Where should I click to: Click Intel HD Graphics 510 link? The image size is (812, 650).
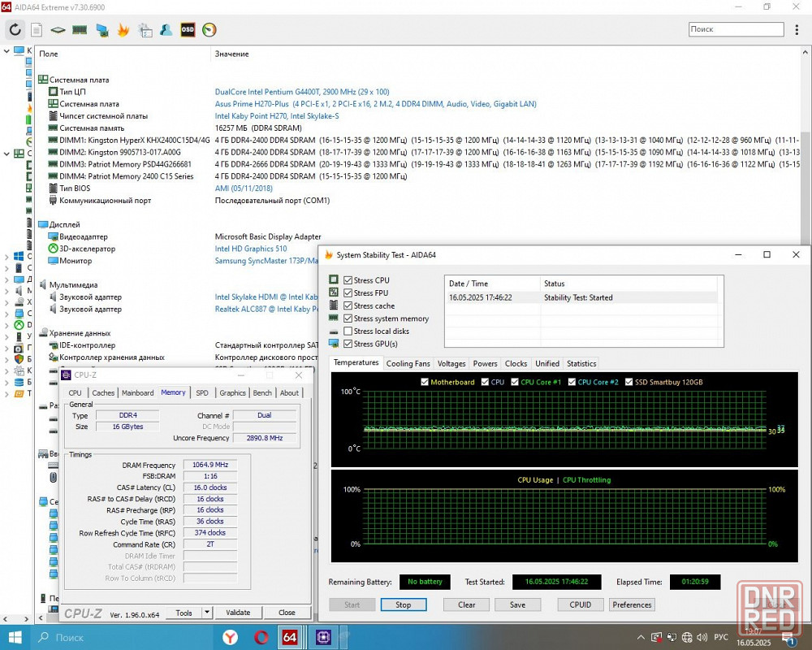coord(251,249)
